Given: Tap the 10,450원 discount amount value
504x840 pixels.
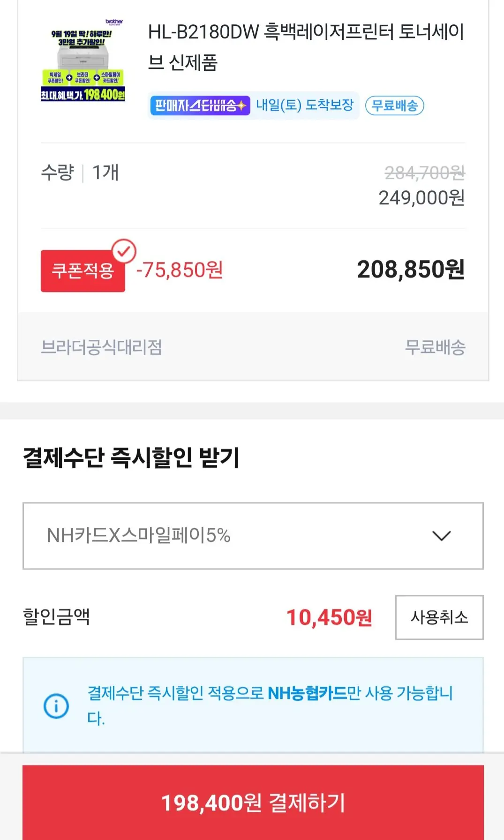Looking at the screenshot, I should tap(329, 617).
